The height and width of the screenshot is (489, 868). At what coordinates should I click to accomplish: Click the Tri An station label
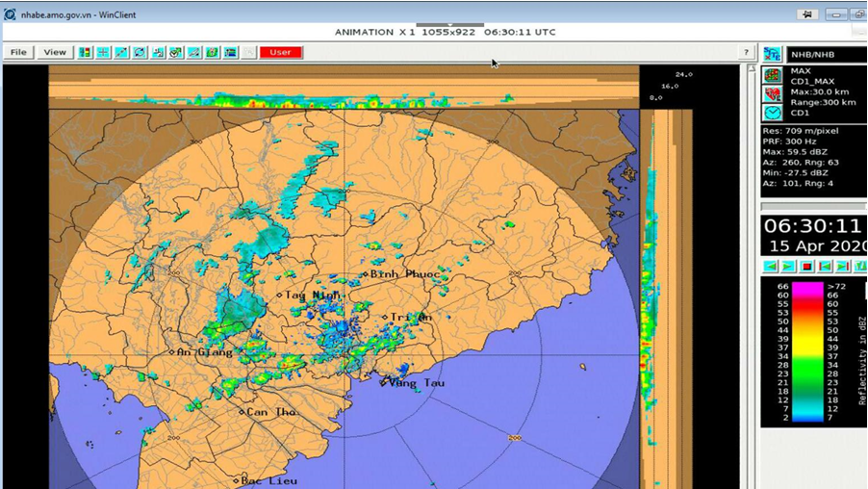(411, 317)
